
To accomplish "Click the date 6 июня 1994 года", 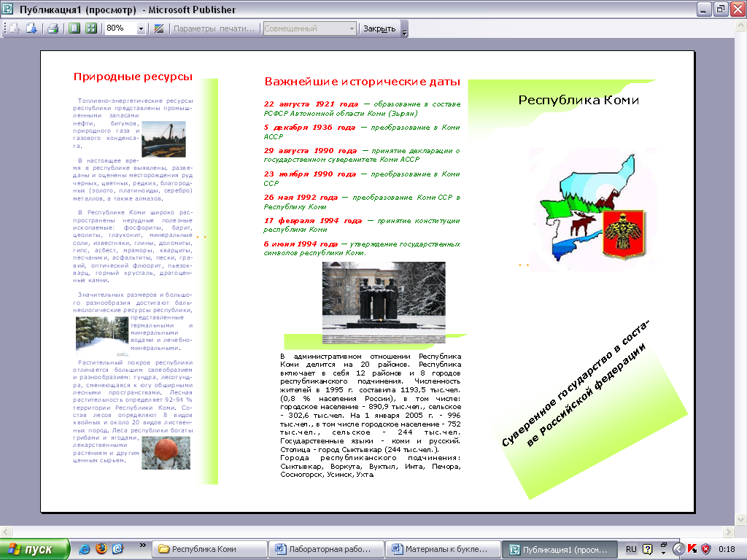I will [301, 244].
